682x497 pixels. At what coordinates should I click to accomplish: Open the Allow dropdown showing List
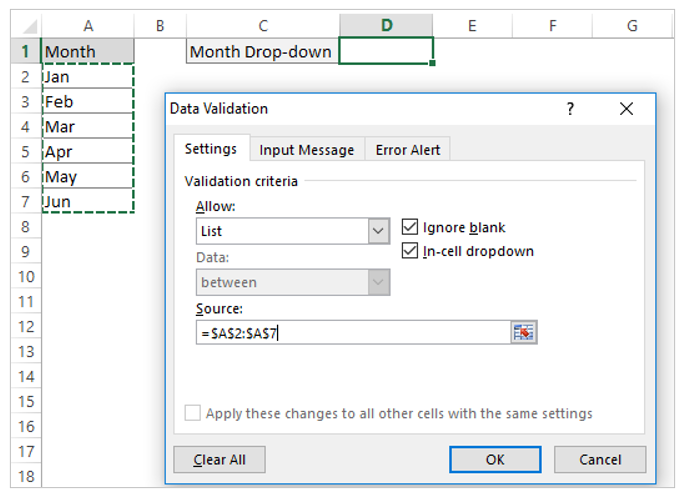pos(293,231)
